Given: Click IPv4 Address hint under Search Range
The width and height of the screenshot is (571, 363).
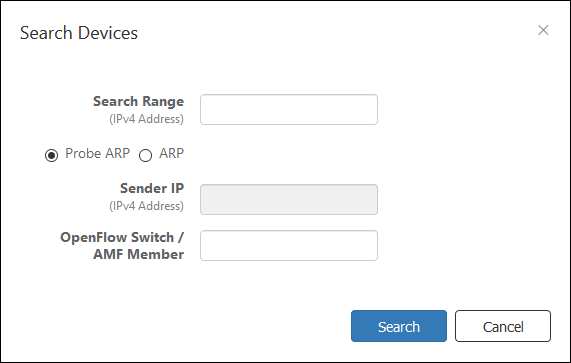Looking at the screenshot, I should (x=146, y=119).
